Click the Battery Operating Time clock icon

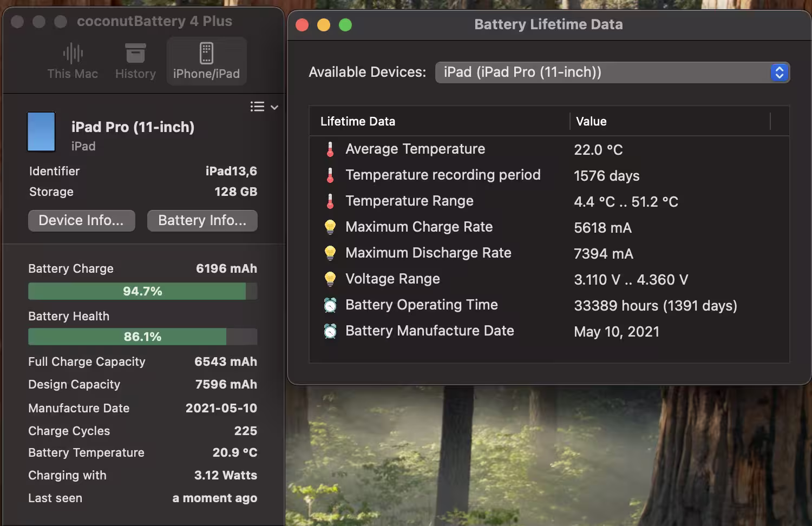[x=330, y=305]
